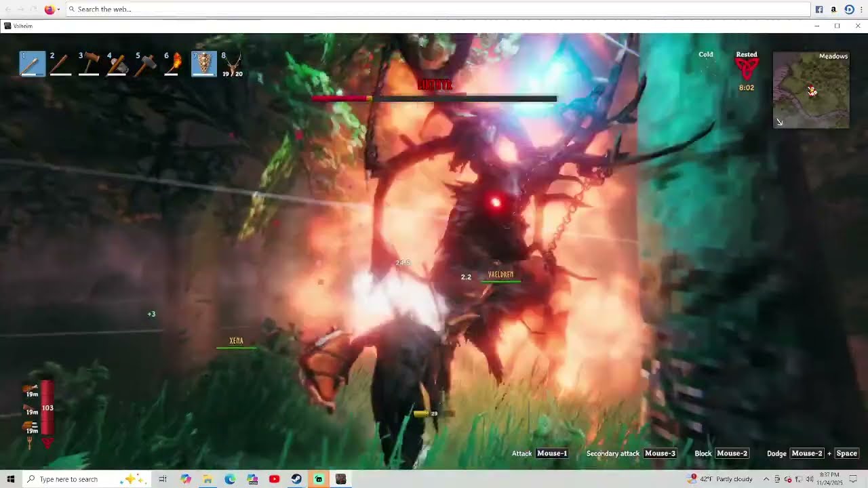Screen dimensions: 868x488
Task: Click the bottom food icon with 19m timer
Action: 31,427
